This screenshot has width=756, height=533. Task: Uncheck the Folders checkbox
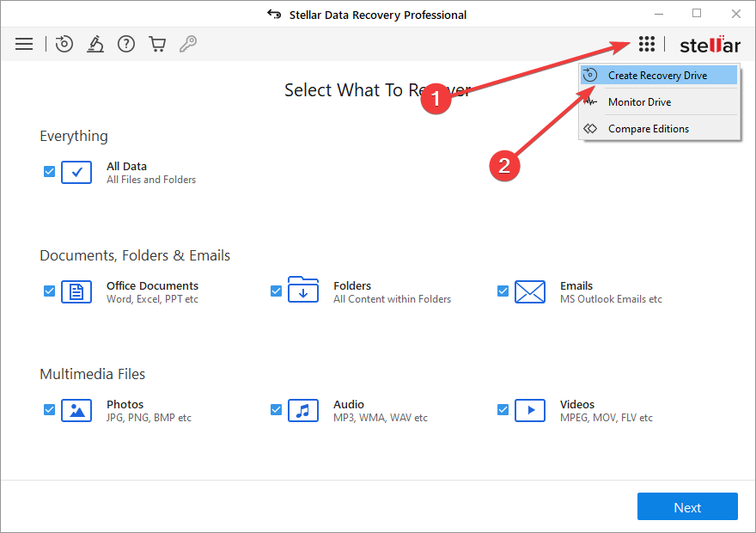(x=276, y=291)
